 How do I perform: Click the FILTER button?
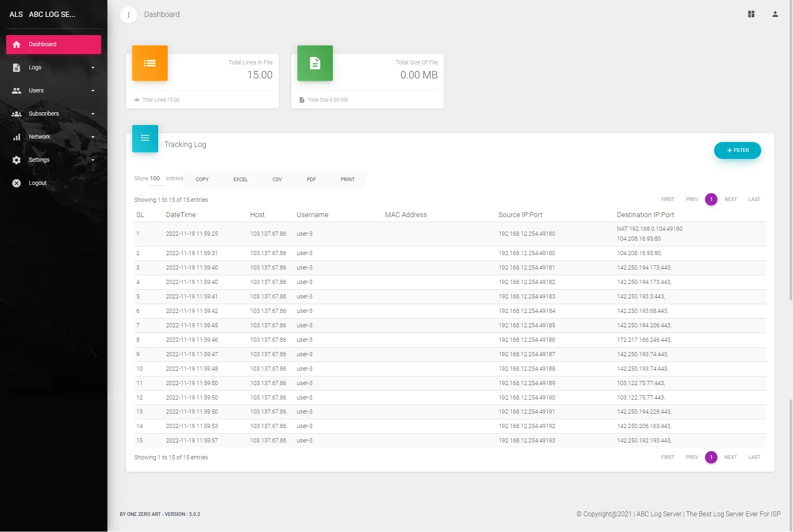pyautogui.click(x=737, y=150)
